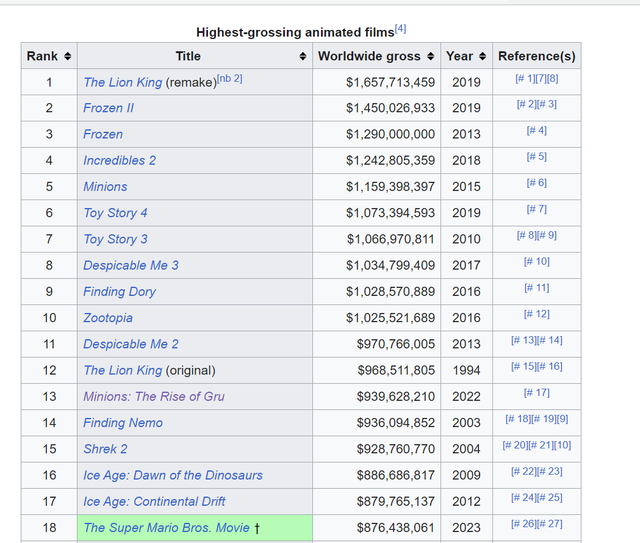Viewport: 640px width, 543px height.
Task: Open reference [# 4] for Frozen
Action: 537,130
